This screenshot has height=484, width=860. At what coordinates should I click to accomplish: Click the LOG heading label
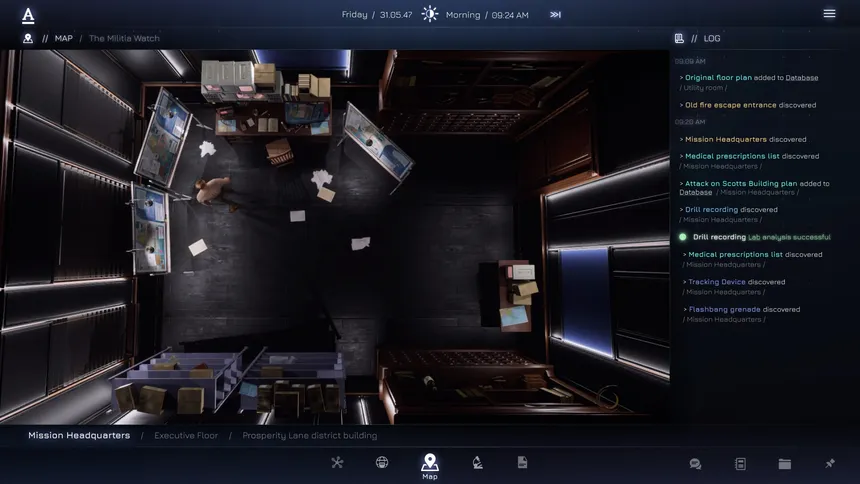point(712,38)
